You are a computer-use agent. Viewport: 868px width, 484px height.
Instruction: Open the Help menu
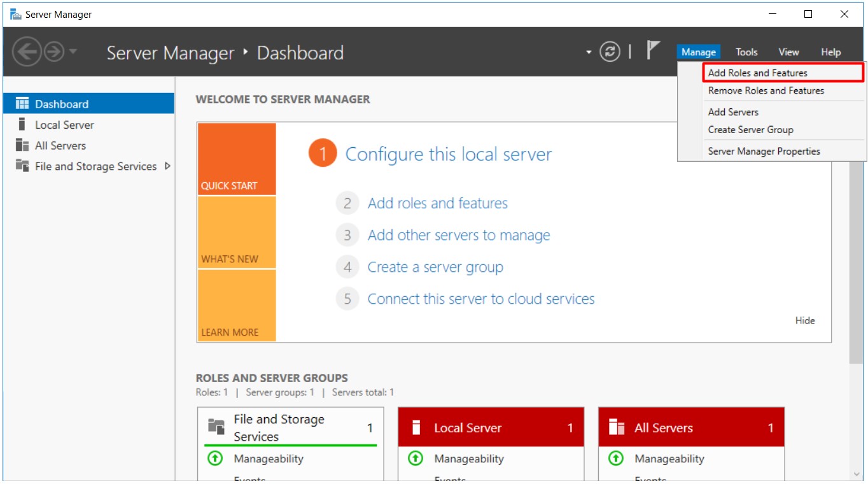coord(830,52)
